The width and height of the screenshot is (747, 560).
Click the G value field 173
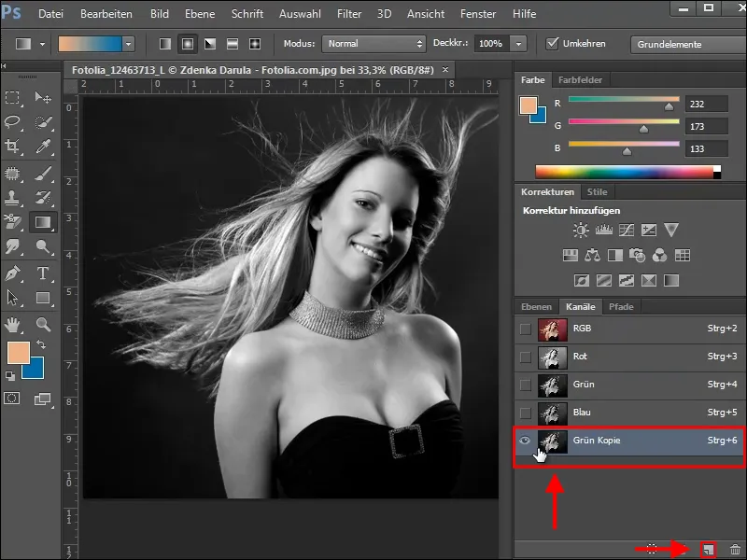707,126
